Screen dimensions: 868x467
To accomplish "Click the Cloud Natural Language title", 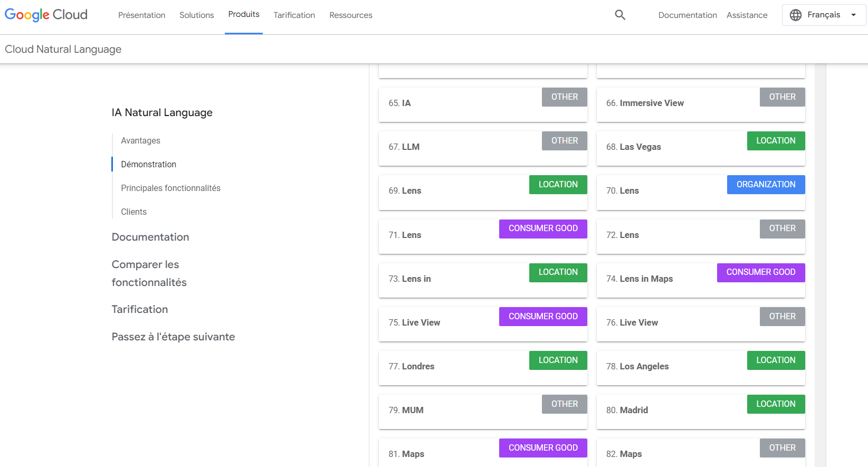I will 63,49.
